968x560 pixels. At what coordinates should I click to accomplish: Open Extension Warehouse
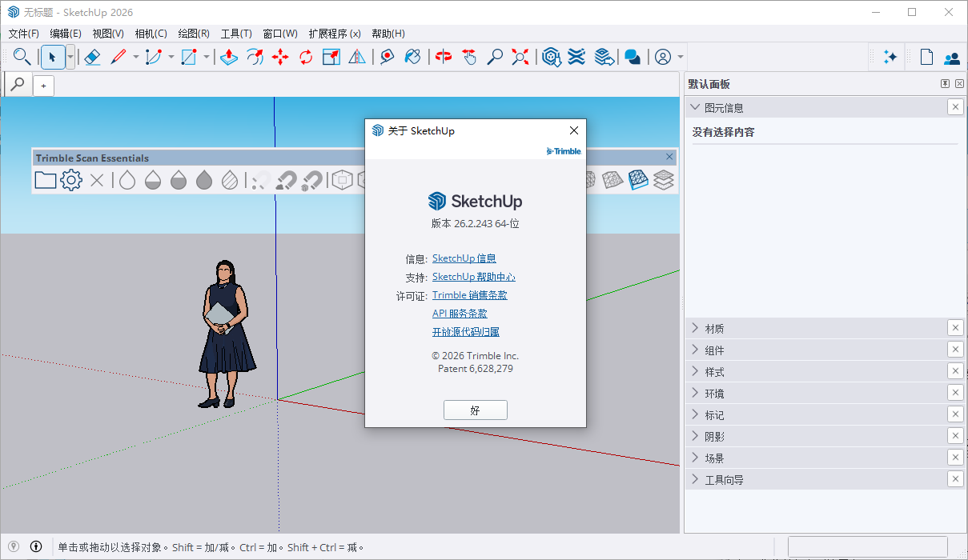576,57
